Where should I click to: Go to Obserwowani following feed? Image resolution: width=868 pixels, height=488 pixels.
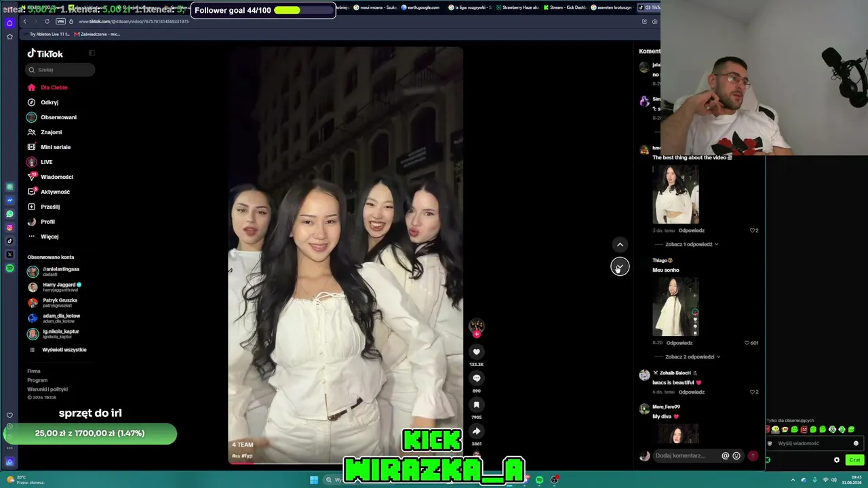coord(52,117)
